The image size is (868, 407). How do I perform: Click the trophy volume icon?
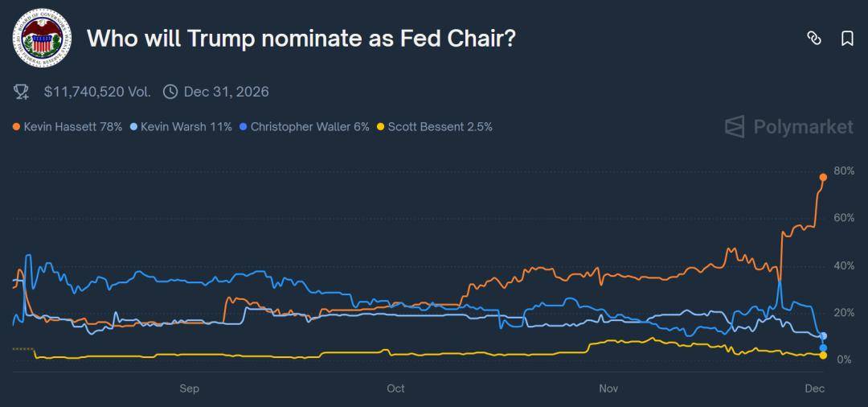click(x=22, y=92)
